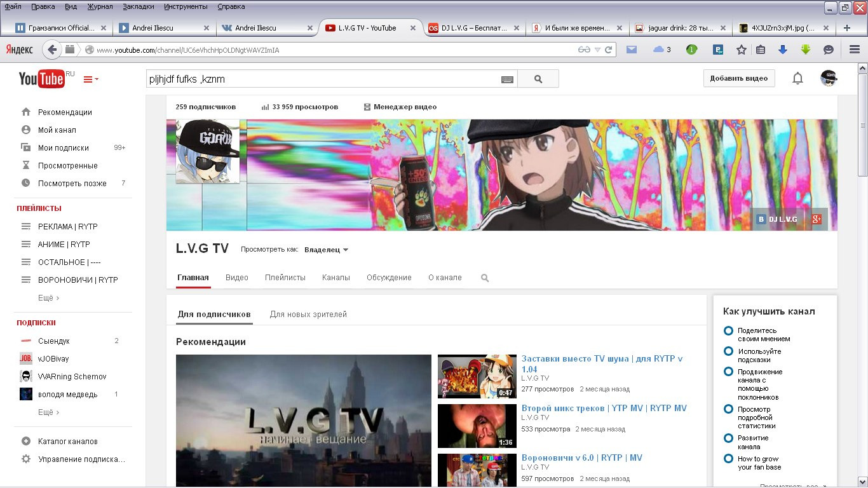Click the Яндекс logo in the toolbar
The image size is (868, 488).
20,50
